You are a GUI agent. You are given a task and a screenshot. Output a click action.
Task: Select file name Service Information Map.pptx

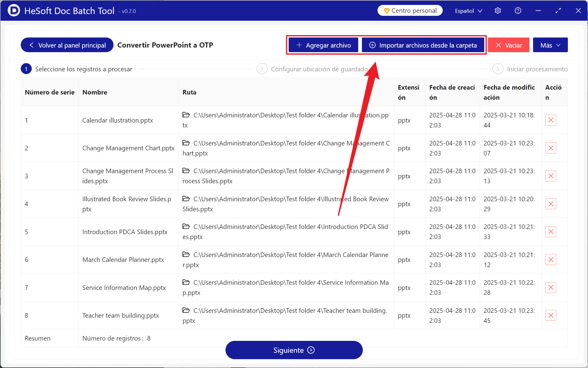point(124,288)
